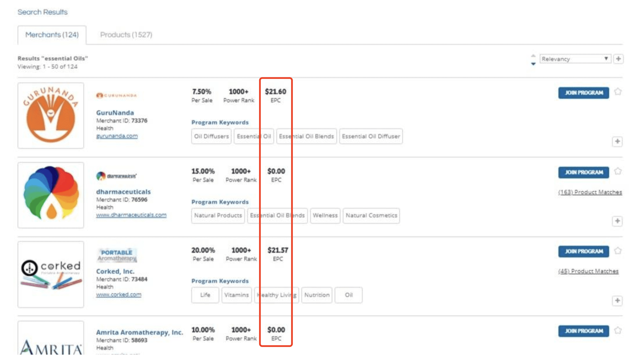Click Merchant ID: 76596 text

(x=122, y=200)
